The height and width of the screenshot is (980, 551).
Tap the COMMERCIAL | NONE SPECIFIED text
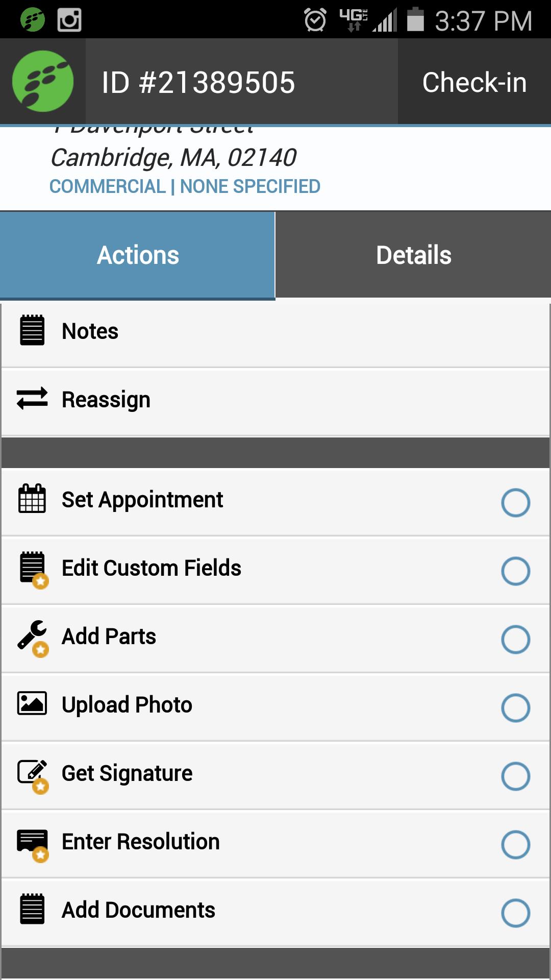(185, 186)
